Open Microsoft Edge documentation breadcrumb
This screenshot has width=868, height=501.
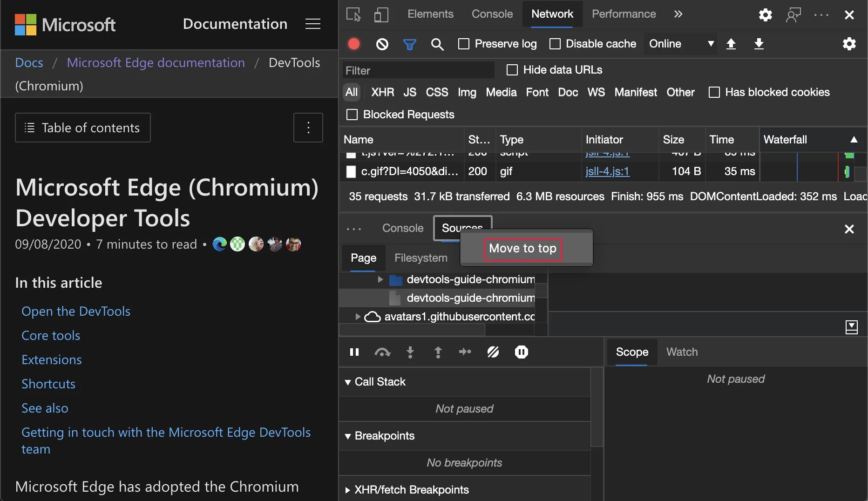pos(156,62)
